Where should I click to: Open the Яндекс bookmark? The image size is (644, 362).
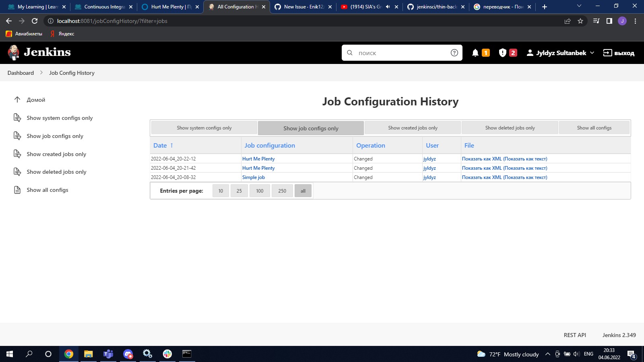[x=62, y=34]
